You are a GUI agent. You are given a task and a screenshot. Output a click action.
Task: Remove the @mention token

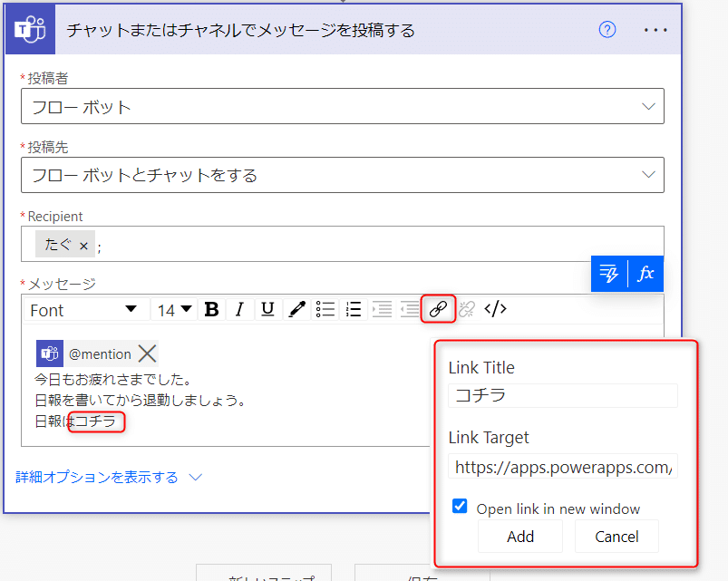coord(147,354)
